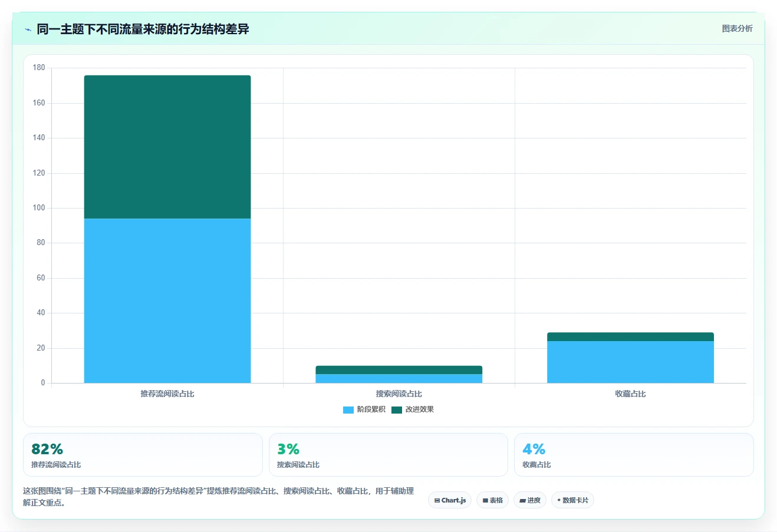Toggle the 改进效果 legend series

[x=413, y=409]
